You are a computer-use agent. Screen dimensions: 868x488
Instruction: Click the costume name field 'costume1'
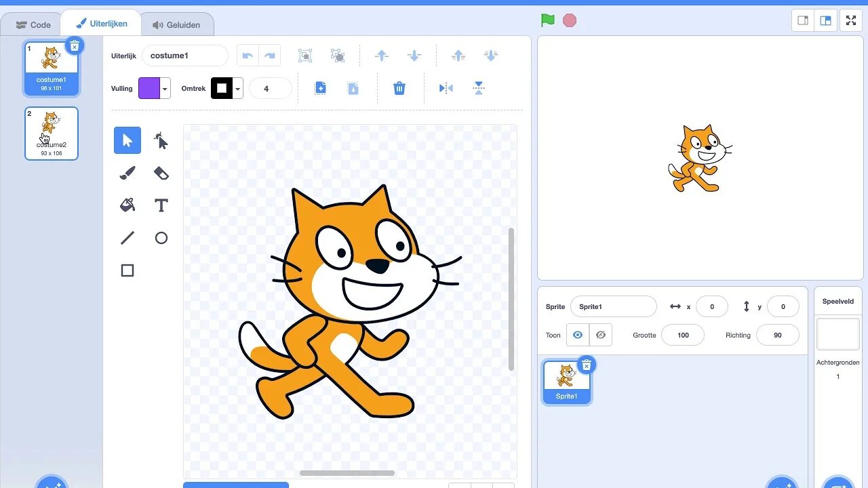click(185, 56)
